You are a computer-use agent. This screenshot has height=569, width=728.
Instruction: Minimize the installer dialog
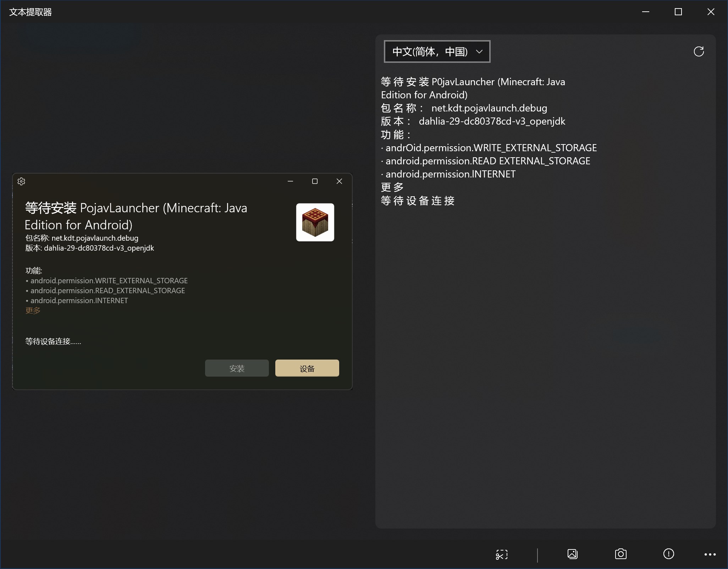[x=290, y=181]
